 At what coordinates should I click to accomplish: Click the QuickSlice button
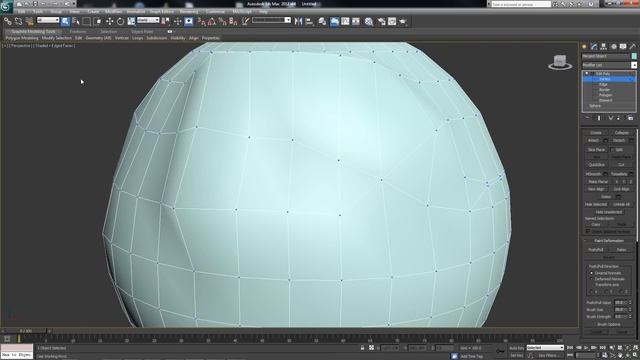pos(596,164)
